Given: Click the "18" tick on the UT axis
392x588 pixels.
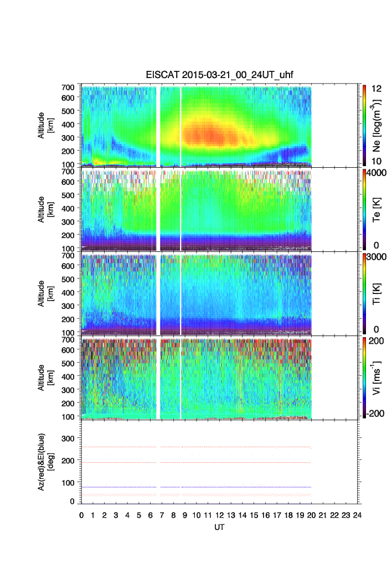Looking at the screenshot, I should [x=288, y=515].
